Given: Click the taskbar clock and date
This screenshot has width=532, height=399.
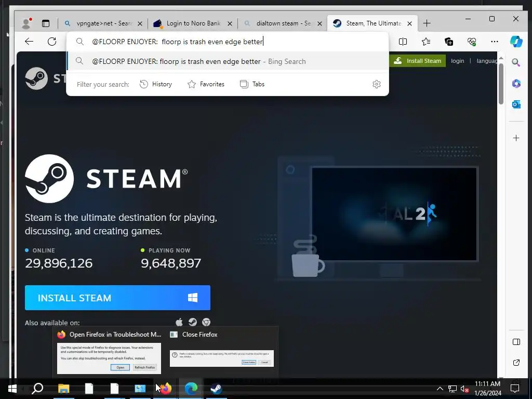Looking at the screenshot, I should point(487,389).
